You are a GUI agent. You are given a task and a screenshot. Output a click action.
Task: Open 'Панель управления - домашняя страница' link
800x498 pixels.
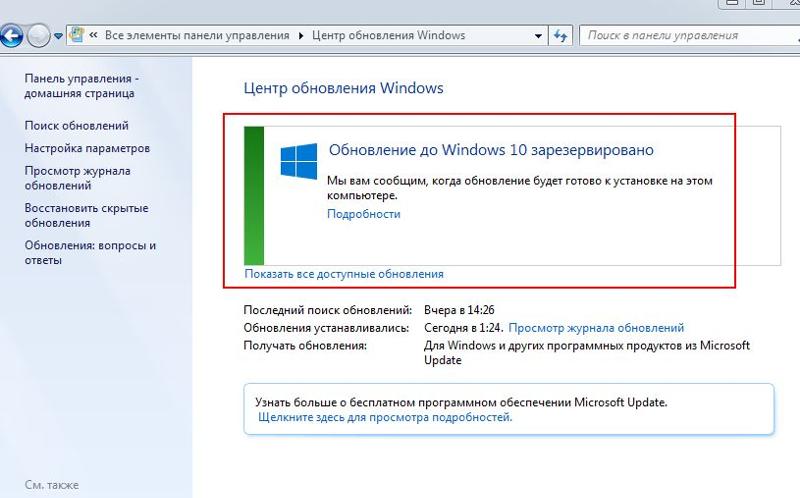[x=82, y=86]
